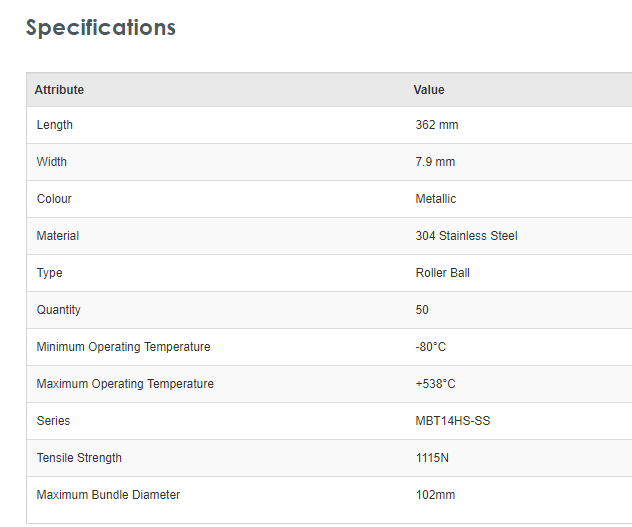The height and width of the screenshot is (527, 632).
Task: Click the Colour attribute label
Action: (x=54, y=199)
